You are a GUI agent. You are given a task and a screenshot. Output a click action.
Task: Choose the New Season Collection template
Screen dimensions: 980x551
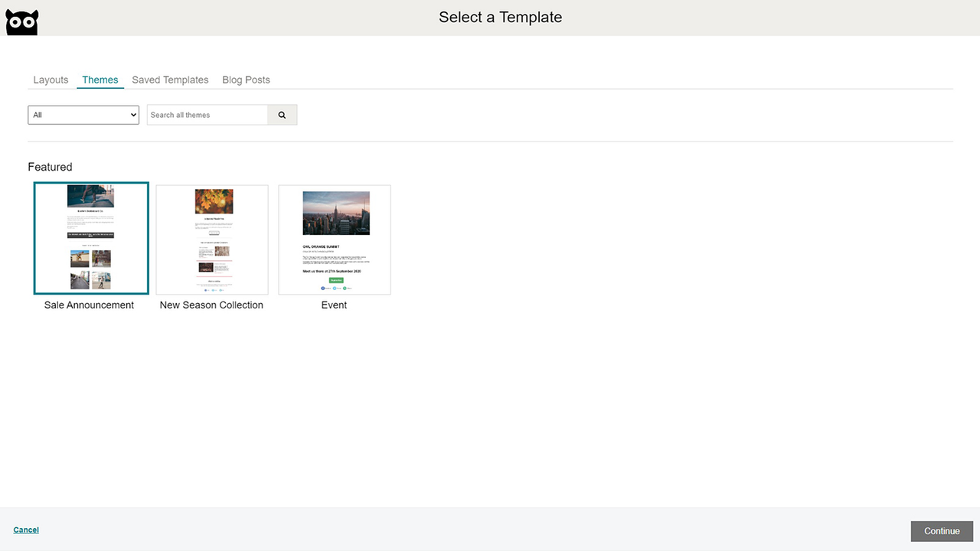pyautogui.click(x=211, y=239)
